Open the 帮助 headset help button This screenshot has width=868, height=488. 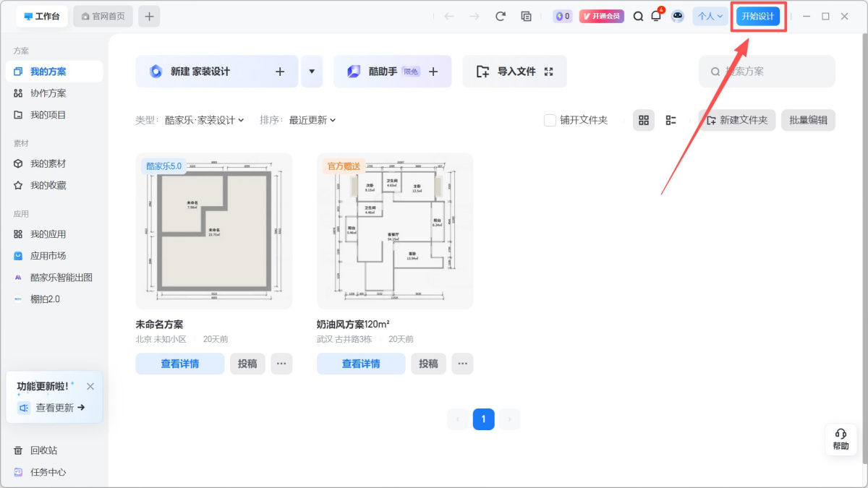click(841, 439)
